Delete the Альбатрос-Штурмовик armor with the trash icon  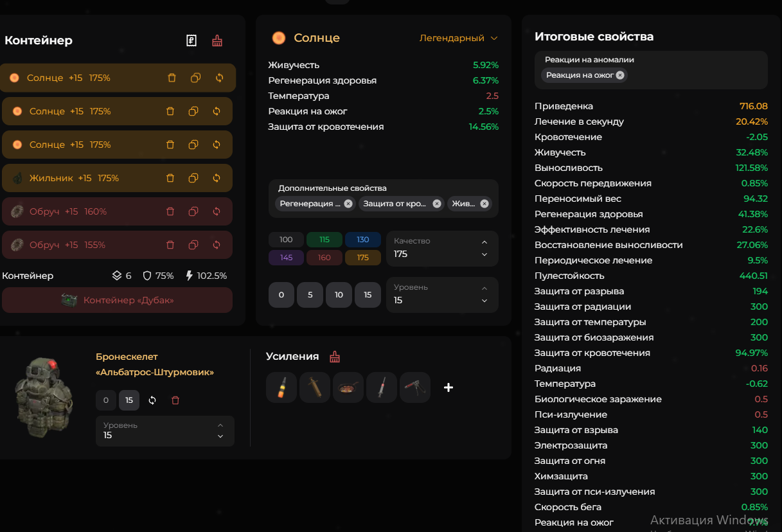175,400
